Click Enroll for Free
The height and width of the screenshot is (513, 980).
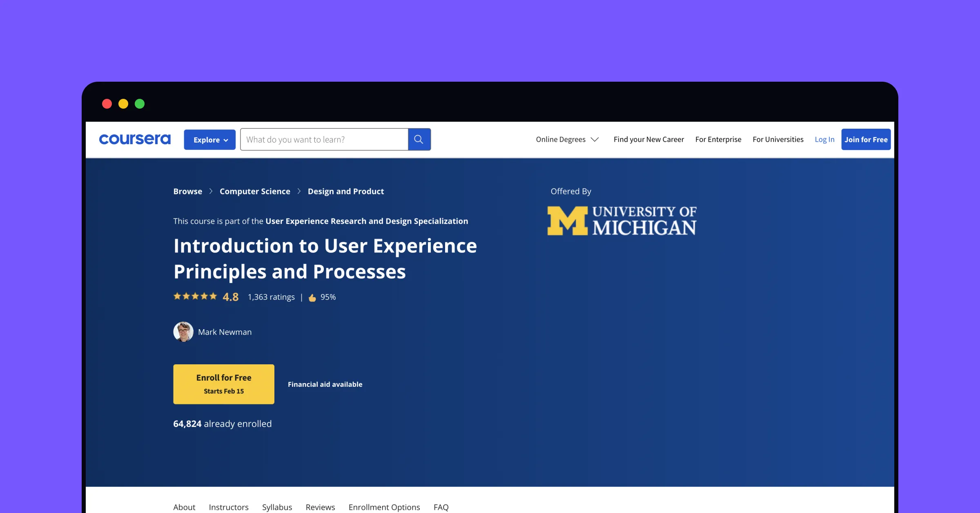(x=223, y=384)
